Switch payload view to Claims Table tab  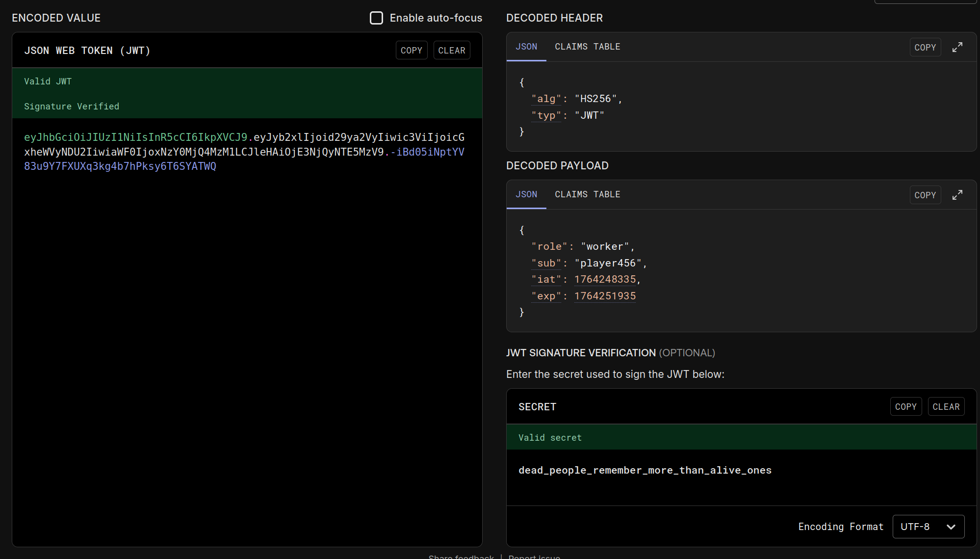tap(587, 194)
